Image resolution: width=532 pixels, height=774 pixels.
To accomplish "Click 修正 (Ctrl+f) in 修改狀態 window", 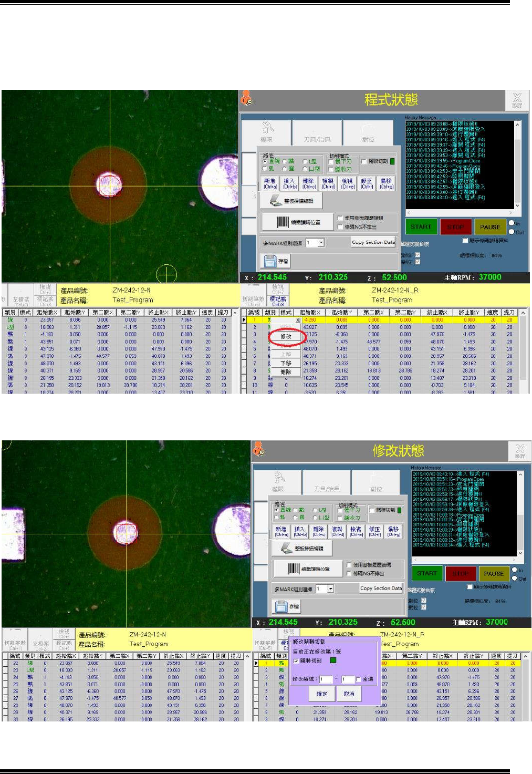I will pyautogui.click(x=374, y=531).
